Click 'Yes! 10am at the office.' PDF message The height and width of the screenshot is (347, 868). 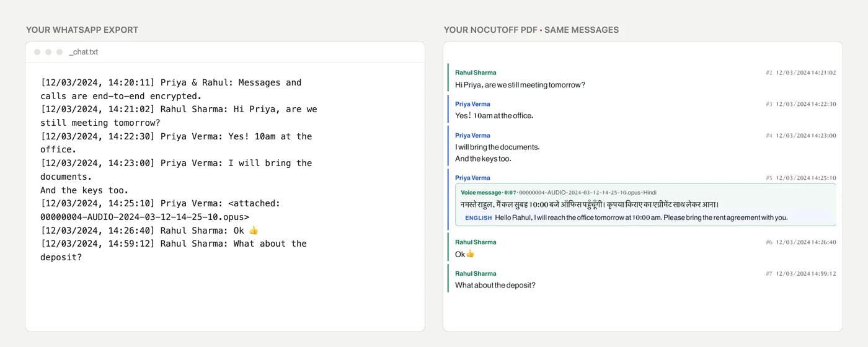tap(494, 116)
